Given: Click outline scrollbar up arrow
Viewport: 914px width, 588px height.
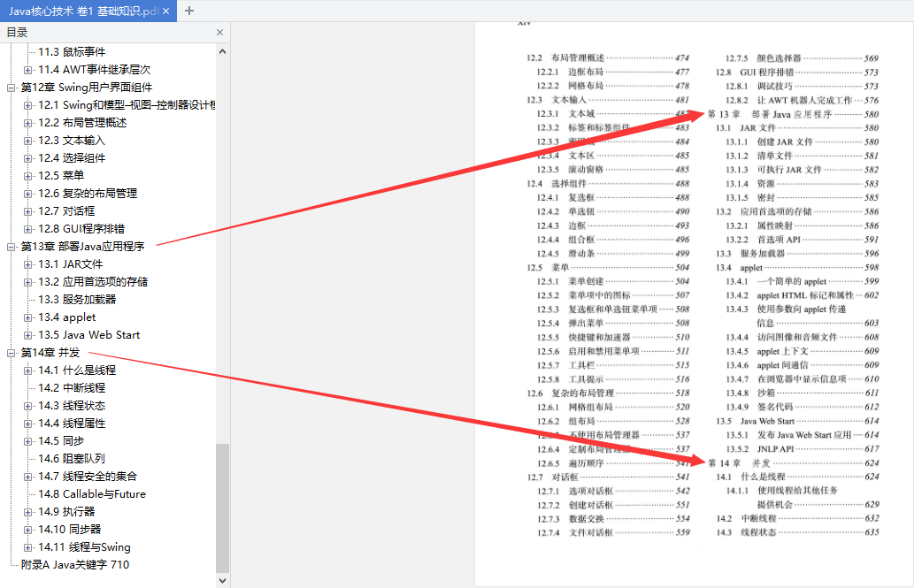Looking at the screenshot, I should click(x=222, y=51).
